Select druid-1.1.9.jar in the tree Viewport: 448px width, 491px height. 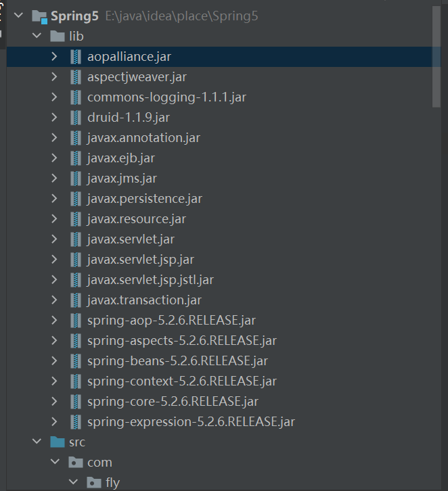(129, 118)
